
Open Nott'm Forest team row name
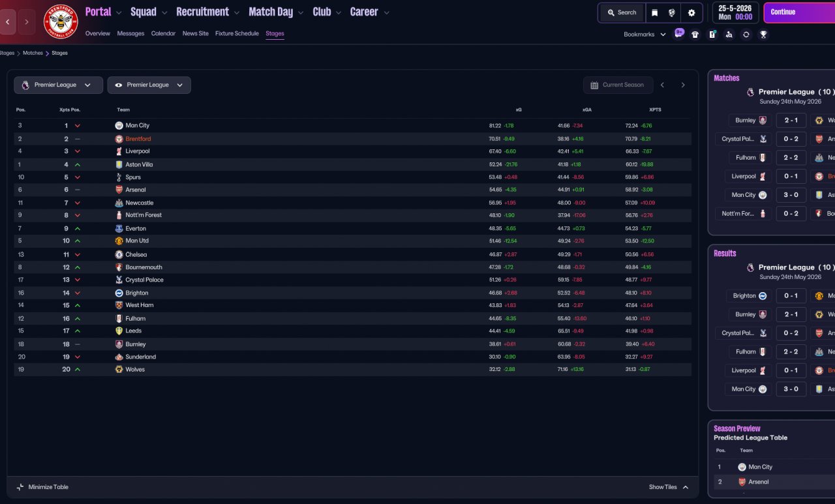click(144, 215)
